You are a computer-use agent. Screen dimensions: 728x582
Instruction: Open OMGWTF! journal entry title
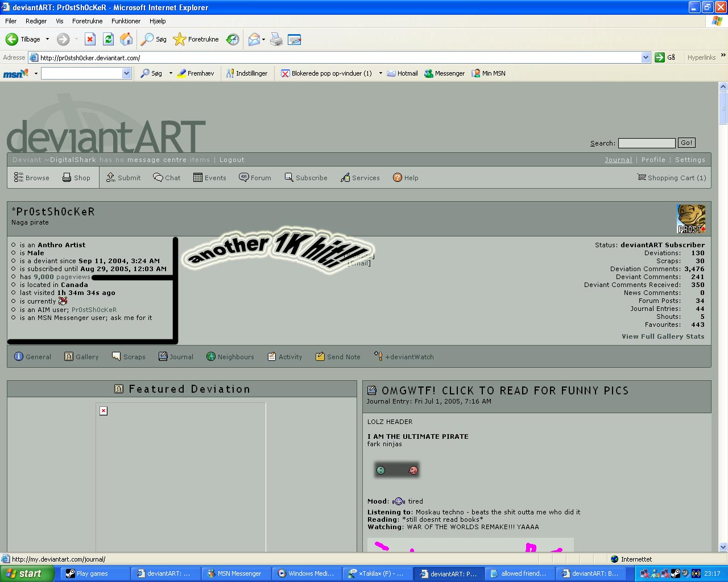(505, 390)
